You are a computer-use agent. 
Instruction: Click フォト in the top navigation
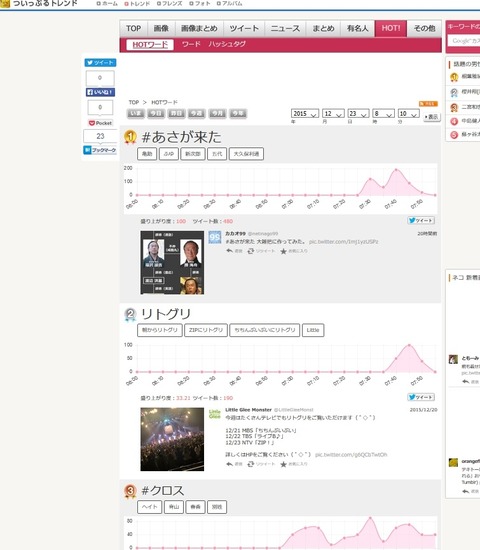[x=200, y=4]
